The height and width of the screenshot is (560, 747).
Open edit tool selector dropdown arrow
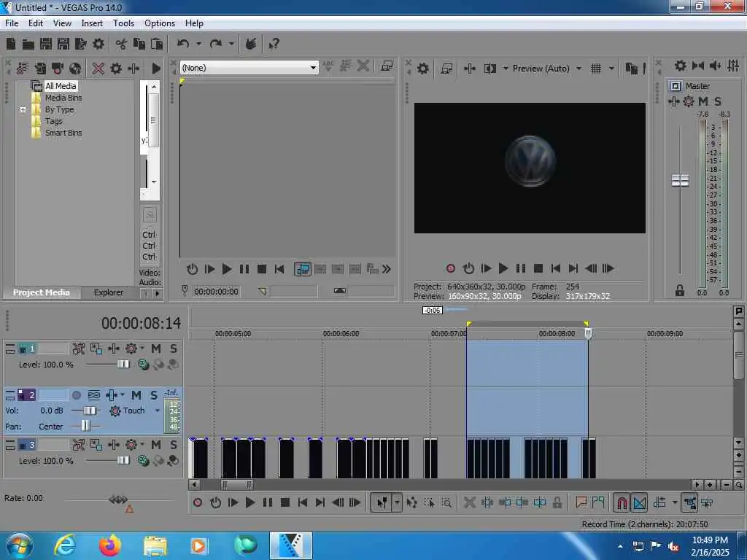[x=397, y=503]
